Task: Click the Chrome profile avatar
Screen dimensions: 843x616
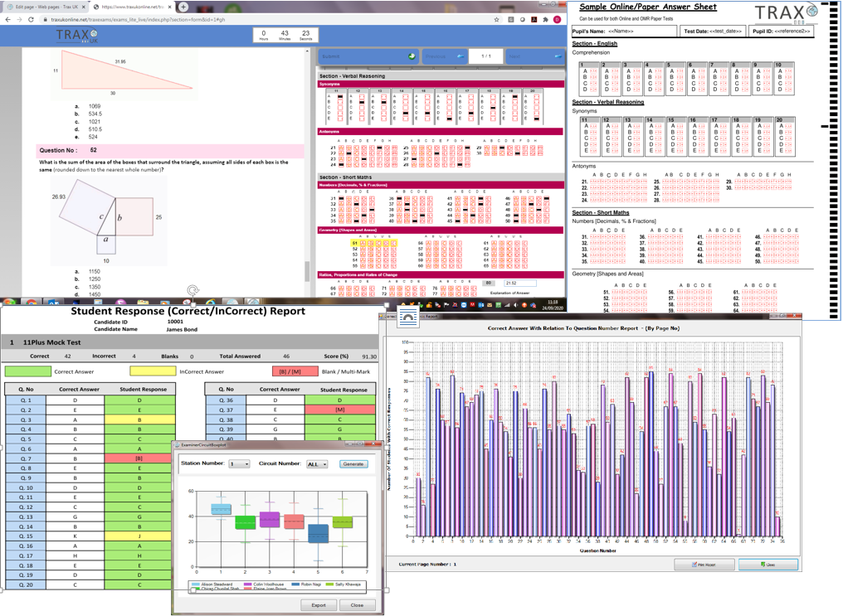Action: point(558,19)
